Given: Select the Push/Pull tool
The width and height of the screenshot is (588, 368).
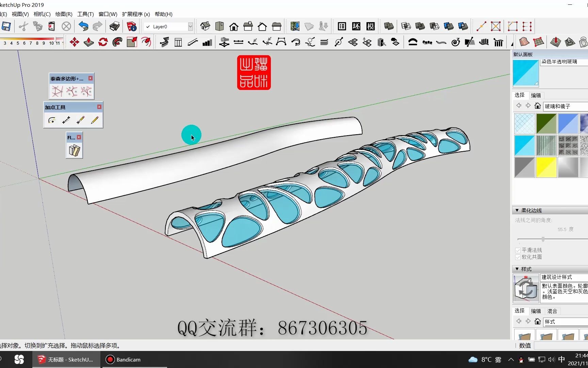Looking at the screenshot, I should (89, 42).
